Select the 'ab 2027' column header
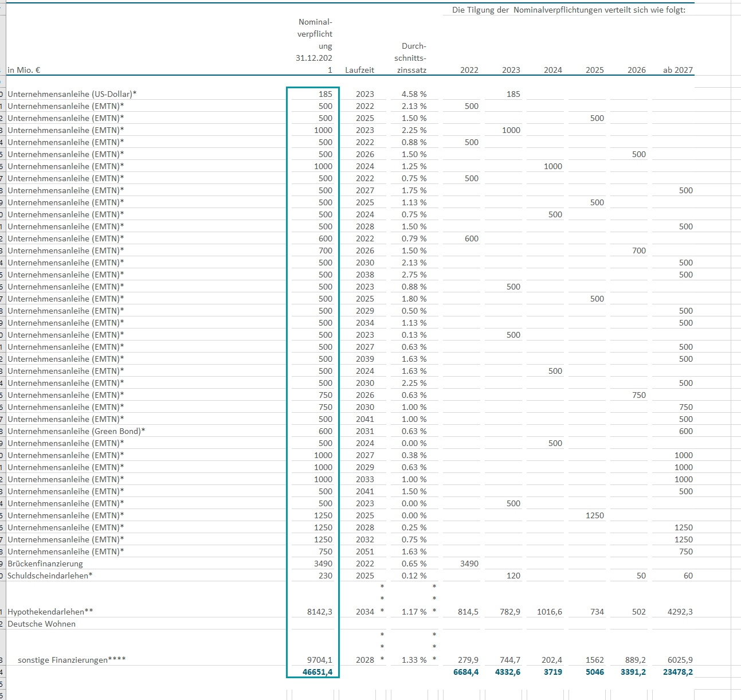This screenshot has width=741, height=700. click(x=678, y=70)
